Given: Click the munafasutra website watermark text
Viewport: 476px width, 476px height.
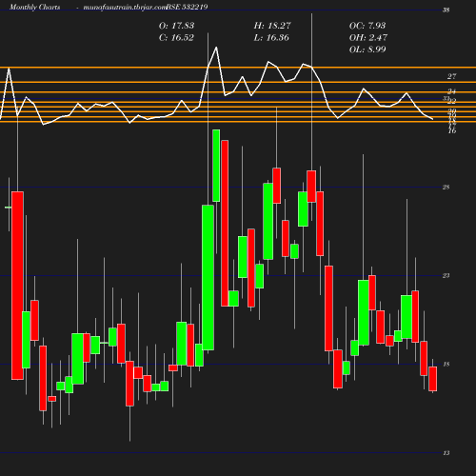Looking at the screenshot, I should pyautogui.click(x=125, y=8).
